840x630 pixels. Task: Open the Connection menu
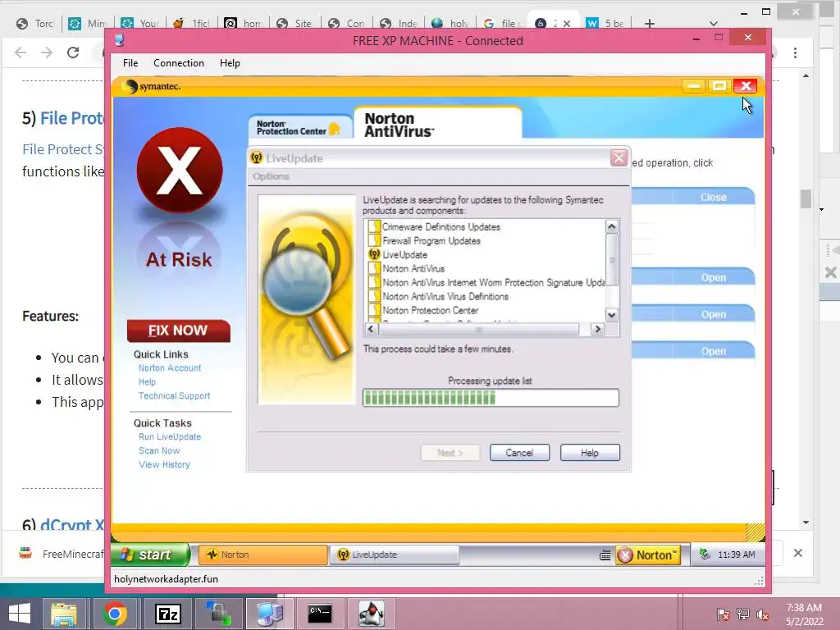pyautogui.click(x=178, y=63)
